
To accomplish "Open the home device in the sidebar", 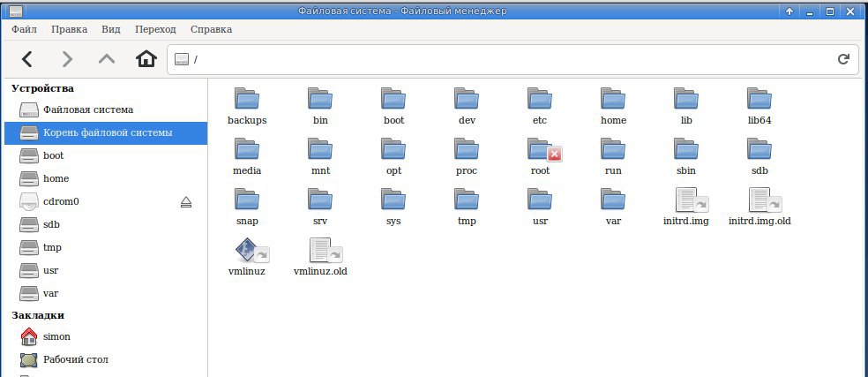I will [x=106, y=178].
